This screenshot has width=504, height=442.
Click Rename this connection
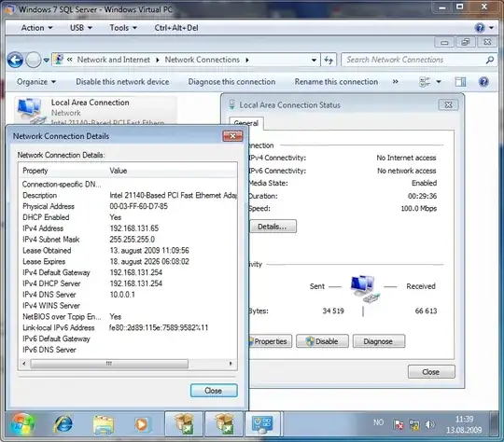click(x=336, y=82)
